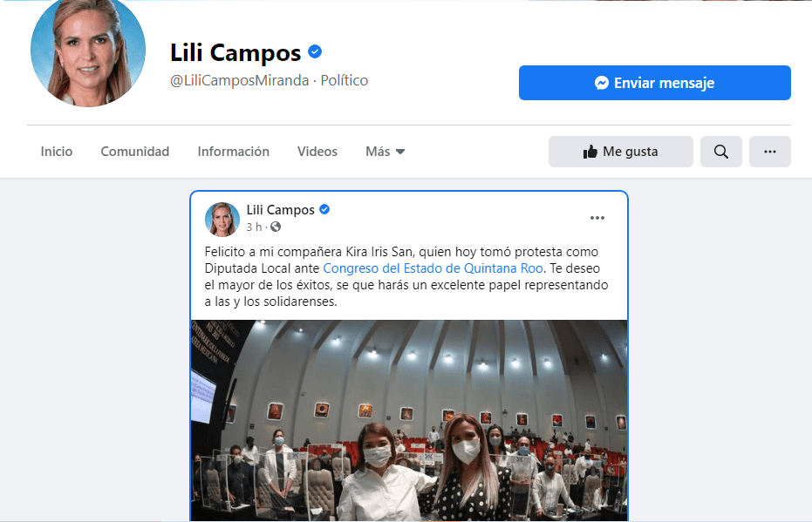The image size is (812, 522).
Task: Click the verified badge in post header
Action: (324, 209)
